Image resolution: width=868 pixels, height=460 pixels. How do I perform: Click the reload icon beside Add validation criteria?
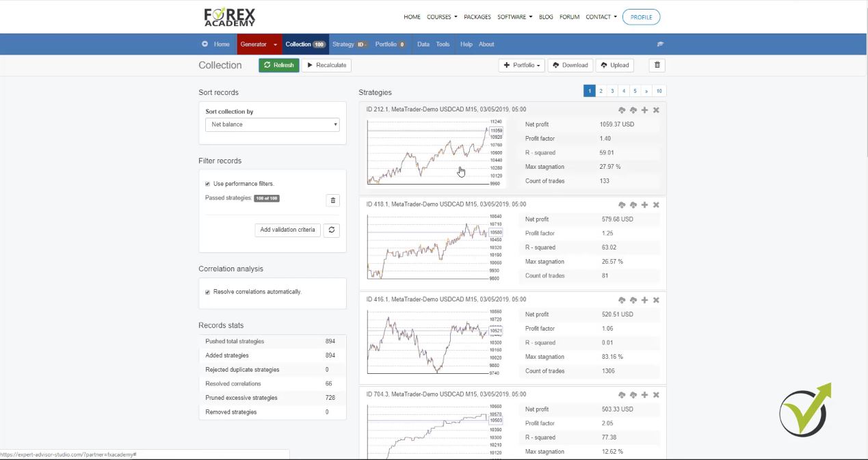332,230
